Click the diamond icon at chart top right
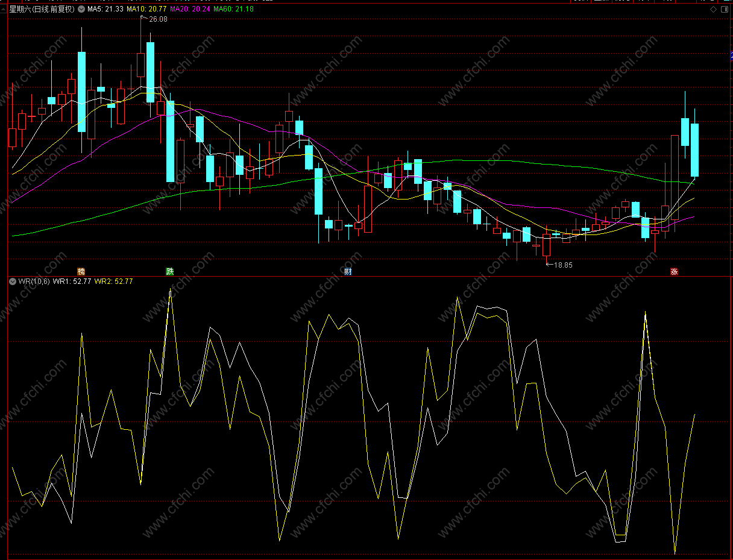 click(713, 10)
